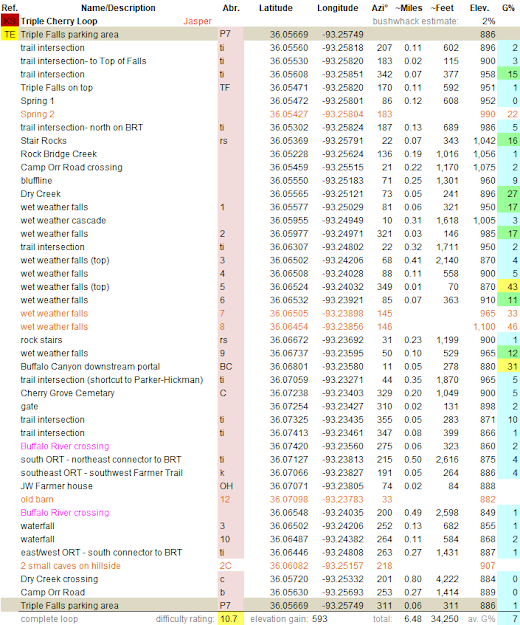
Task: Select the 'Longitude' column header
Action: 338,8
